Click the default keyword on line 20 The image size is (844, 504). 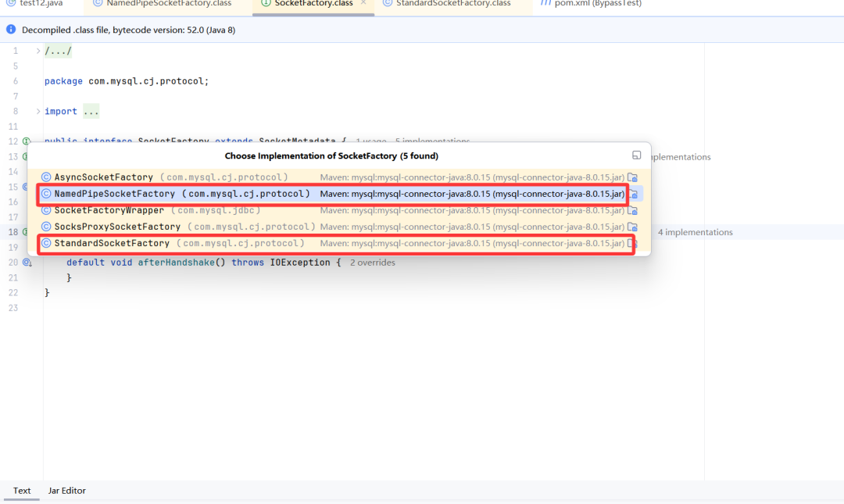(x=86, y=263)
